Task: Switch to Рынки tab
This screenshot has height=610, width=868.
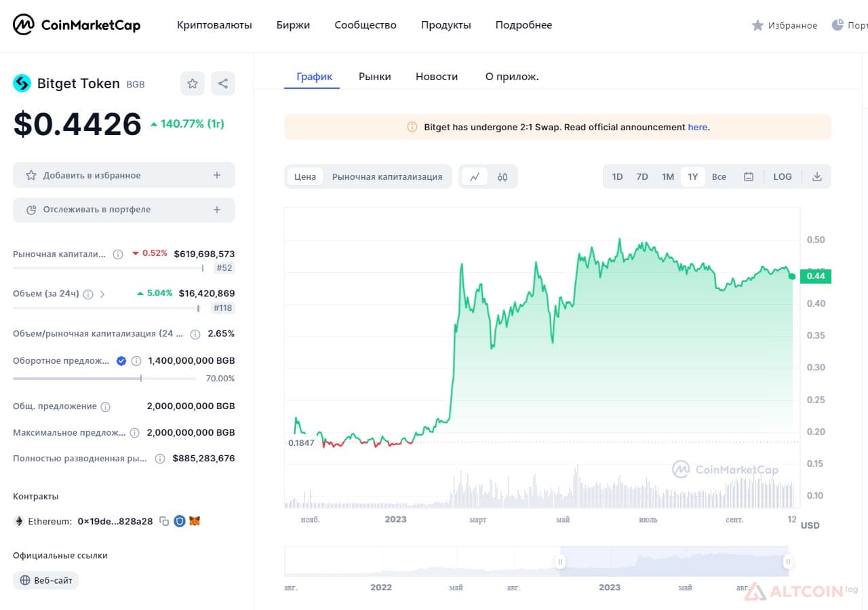Action: point(375,77)
